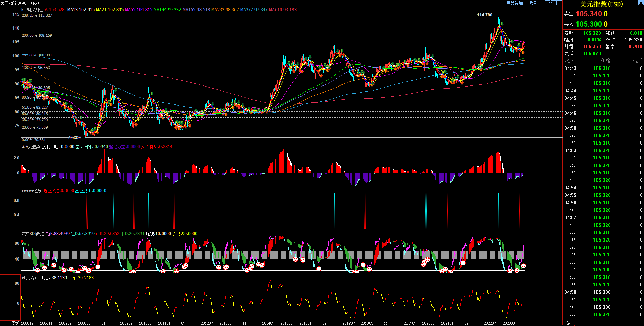Click the dots icon before 亿万 indicator

(x=27, y=191)
